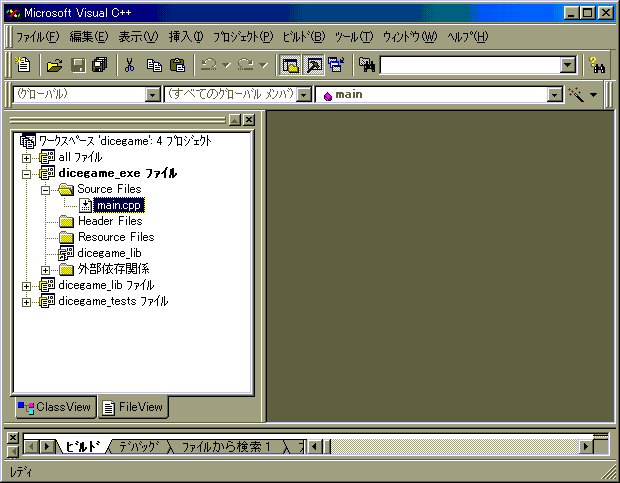Screen dimensions: 620x483
Task: Click the Find in Files binoculars icon
Action: (367, 65)
